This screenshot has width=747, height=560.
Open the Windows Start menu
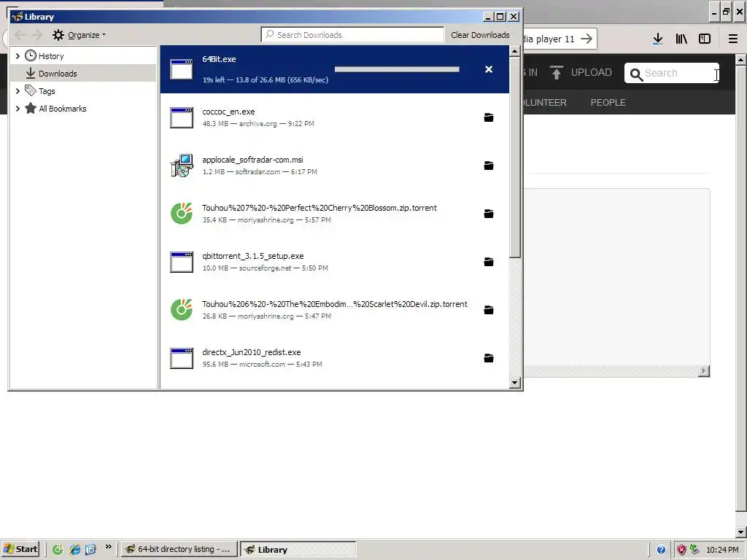21,549
